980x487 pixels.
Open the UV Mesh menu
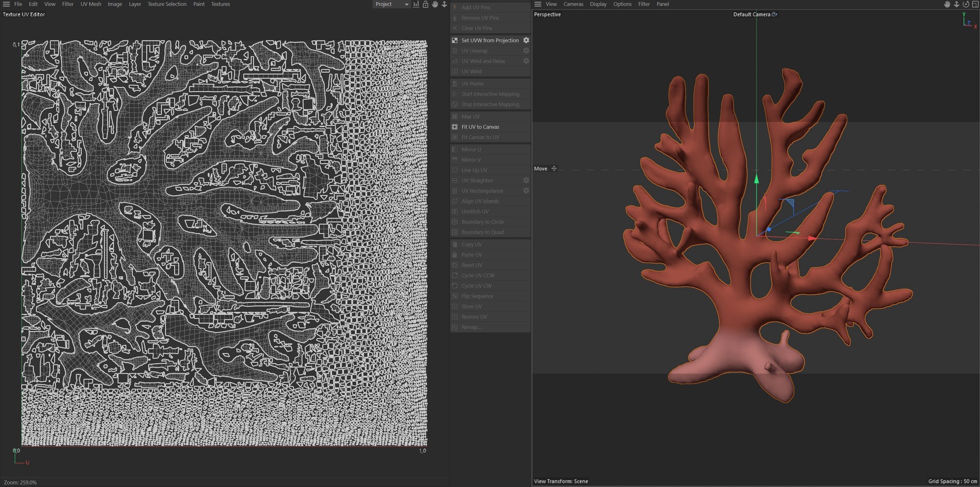(x=91, y=4)
